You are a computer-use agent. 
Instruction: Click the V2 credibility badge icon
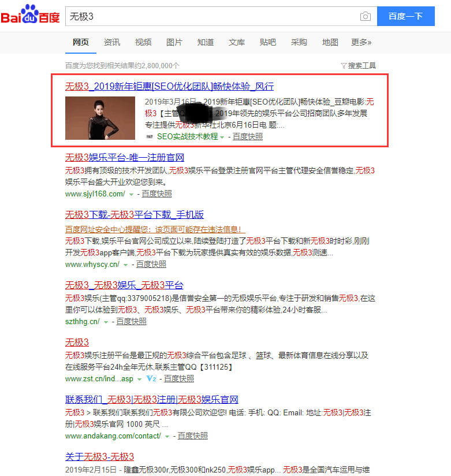click(x=151, y=378)
